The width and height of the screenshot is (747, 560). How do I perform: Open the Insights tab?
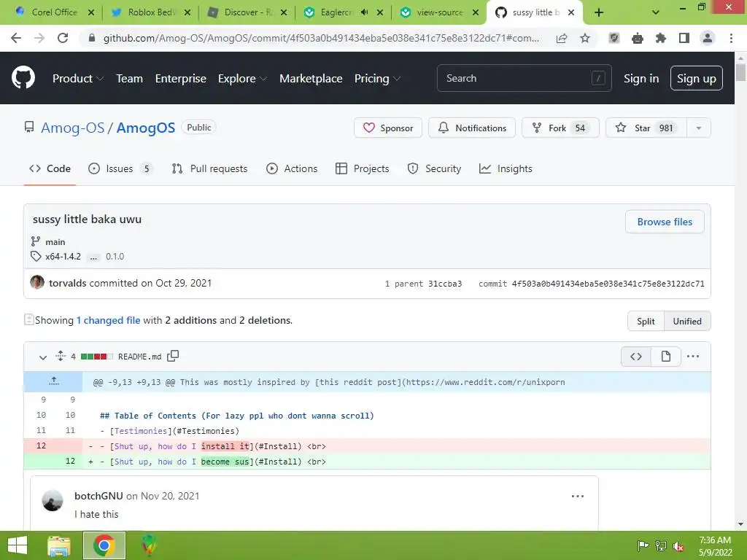pos(506,168)
